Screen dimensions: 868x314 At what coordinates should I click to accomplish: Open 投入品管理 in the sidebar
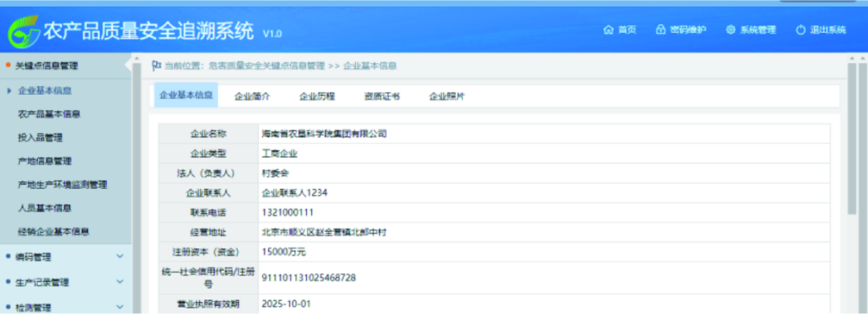coord(40,137)
